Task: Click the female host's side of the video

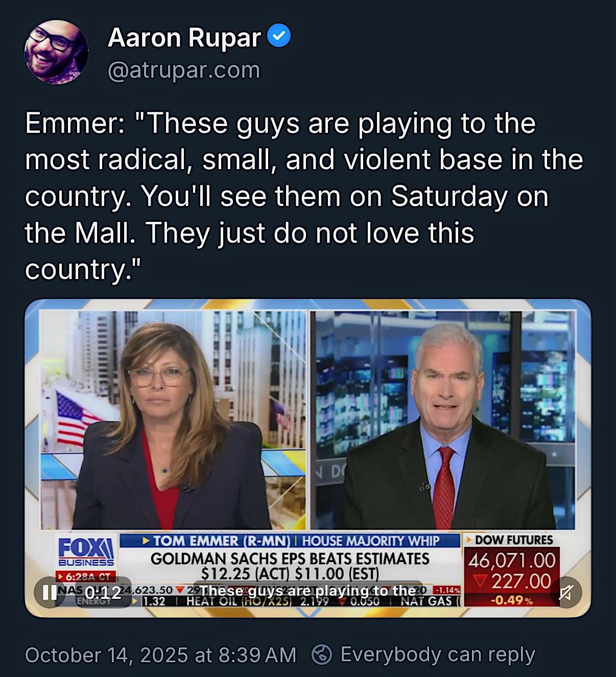Action: coord(173,420)
